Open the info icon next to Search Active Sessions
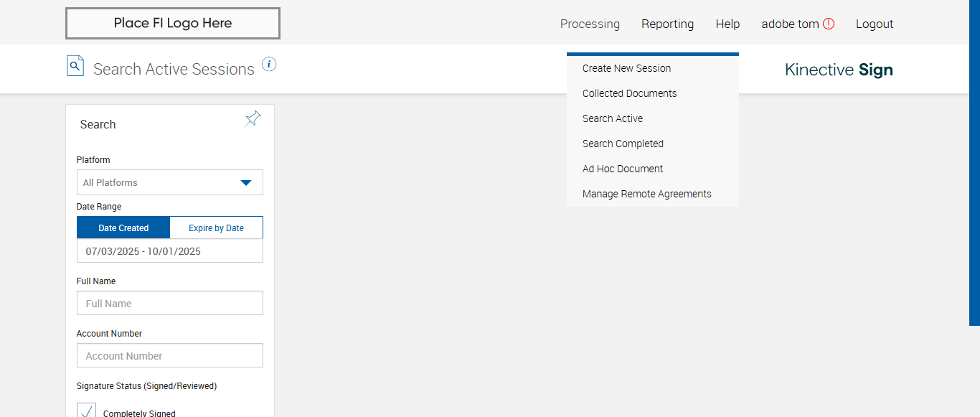980x417 pixels. 269,65
